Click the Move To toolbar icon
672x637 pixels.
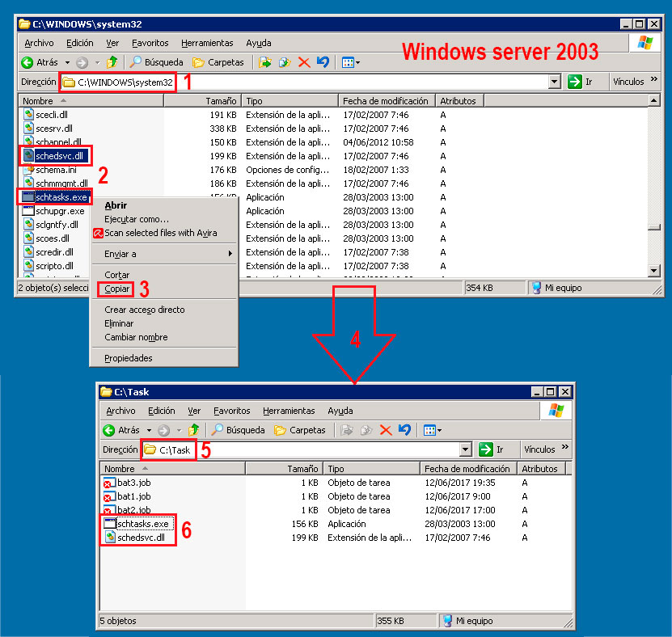point(265,62)
